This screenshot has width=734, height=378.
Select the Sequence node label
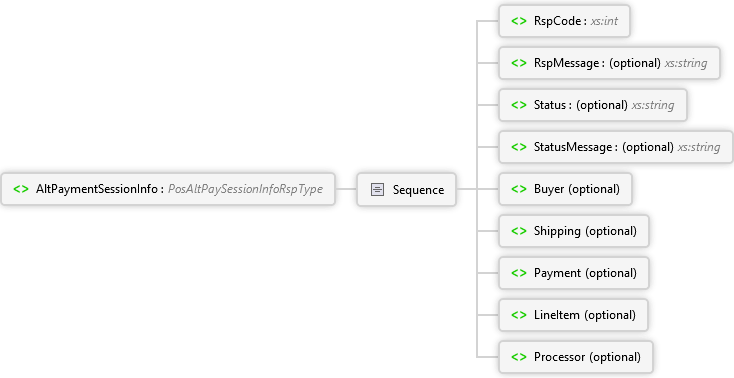pos(418,190)
